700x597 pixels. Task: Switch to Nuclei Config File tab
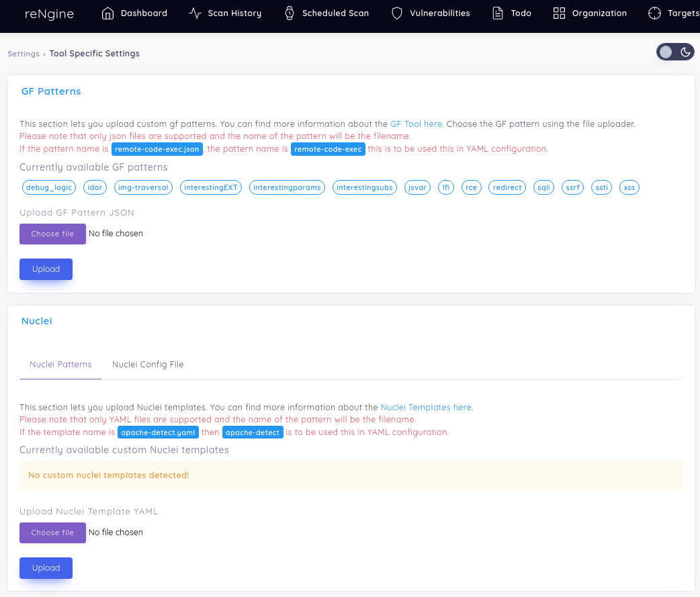point(148,365)
